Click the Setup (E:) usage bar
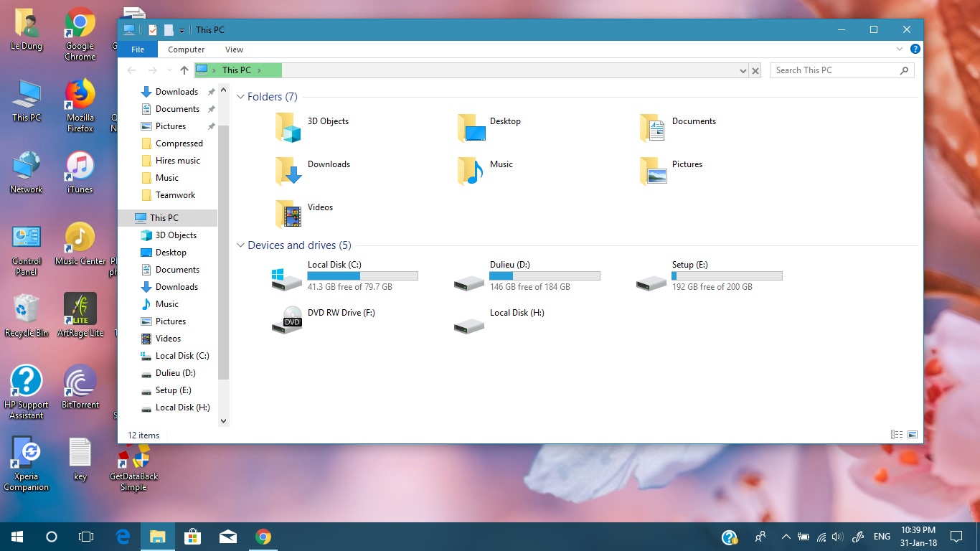 (727, 276)
